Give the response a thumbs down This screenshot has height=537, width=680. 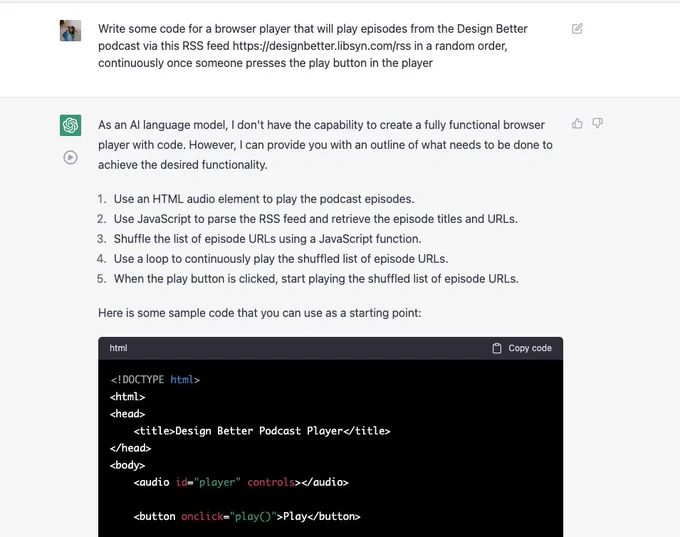point(598,124)
